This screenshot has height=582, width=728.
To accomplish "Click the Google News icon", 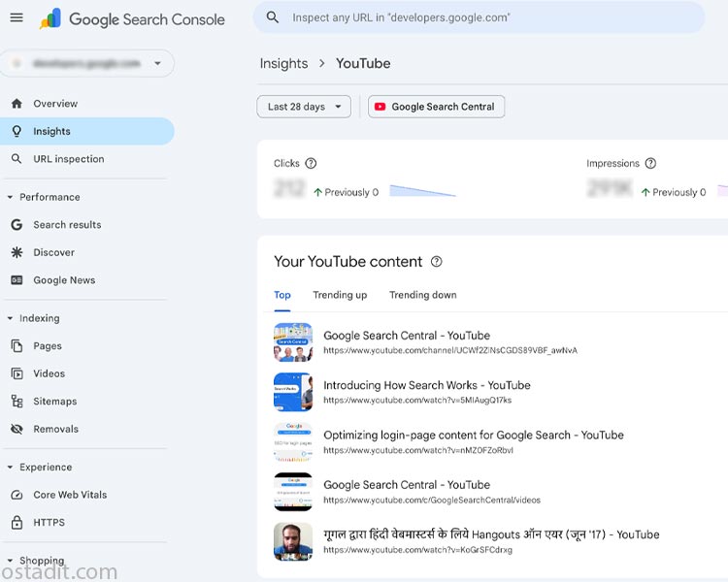I will (17, 280).
